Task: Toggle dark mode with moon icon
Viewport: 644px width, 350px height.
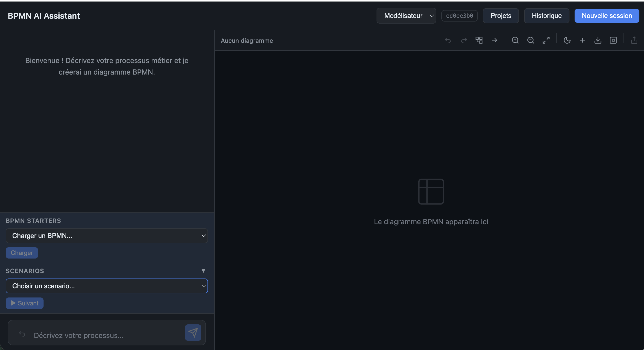Action: pyautogui.click(x=567, y=40)
